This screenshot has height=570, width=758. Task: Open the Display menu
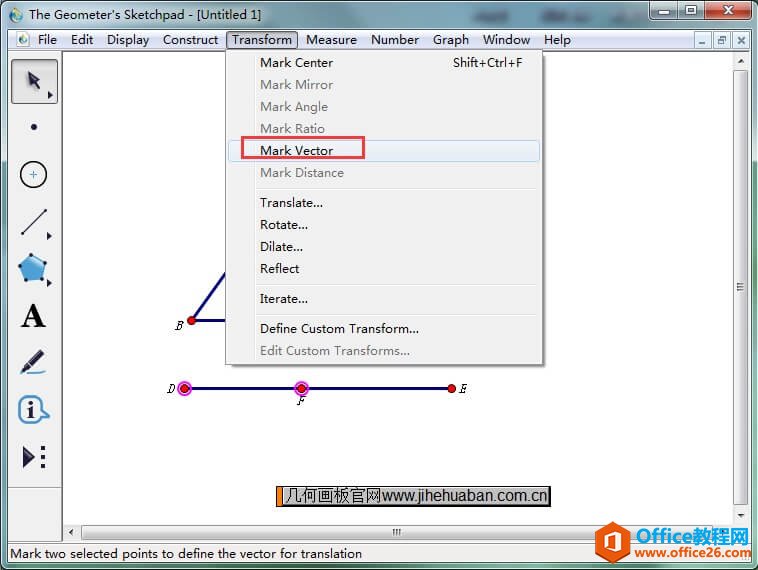coord(128,40)
